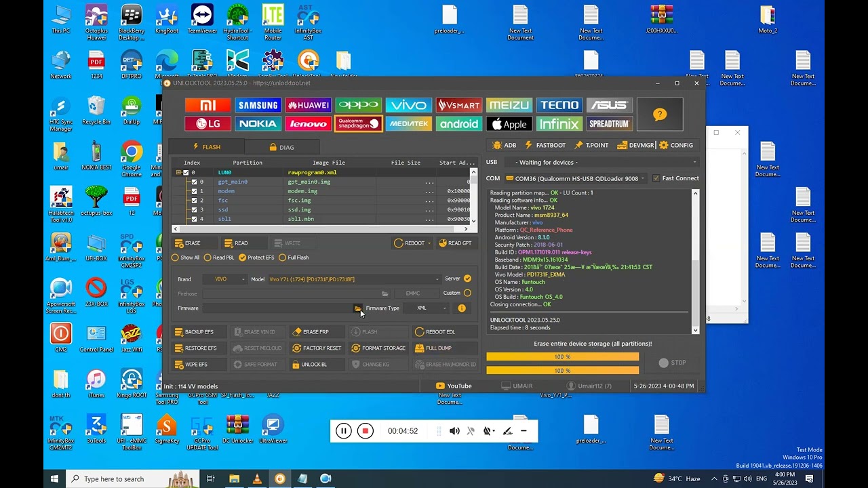Select the Infinix brand logo

pos(559,124)
